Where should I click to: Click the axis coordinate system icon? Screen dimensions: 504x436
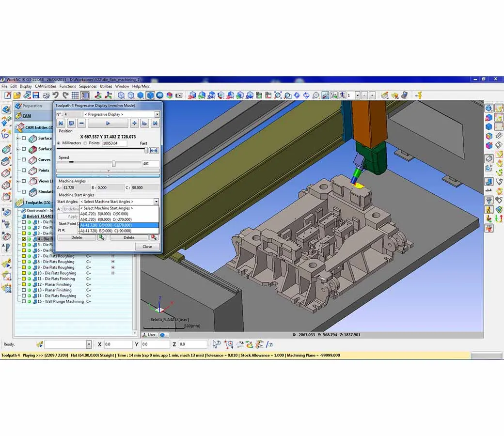point(98,95)
